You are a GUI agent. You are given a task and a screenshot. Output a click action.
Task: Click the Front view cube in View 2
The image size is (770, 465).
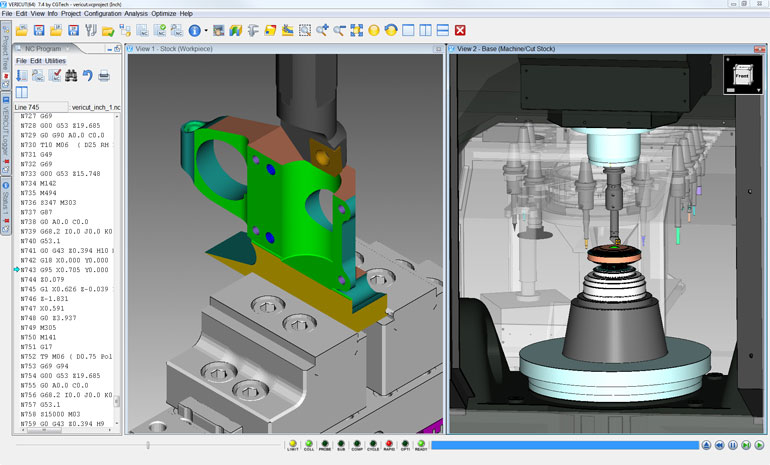point(741,74)
